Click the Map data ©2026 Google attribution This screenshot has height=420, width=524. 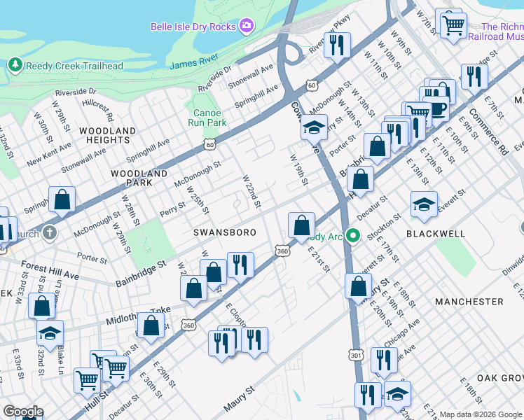pos(481,414)
